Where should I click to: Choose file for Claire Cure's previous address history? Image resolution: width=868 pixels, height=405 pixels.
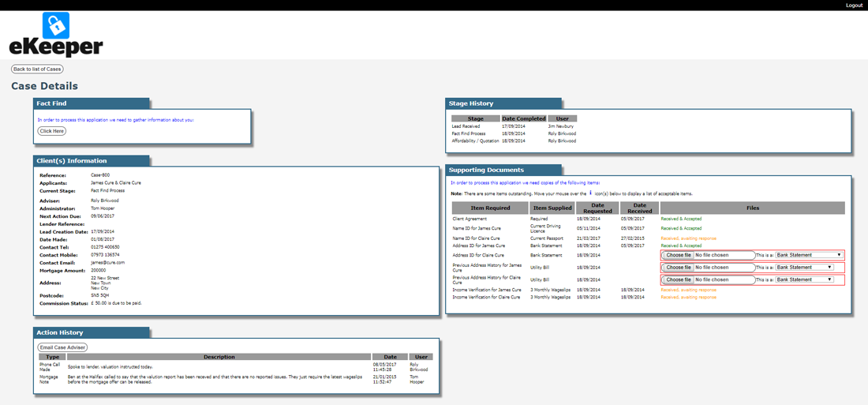click(x=678, y=279)
